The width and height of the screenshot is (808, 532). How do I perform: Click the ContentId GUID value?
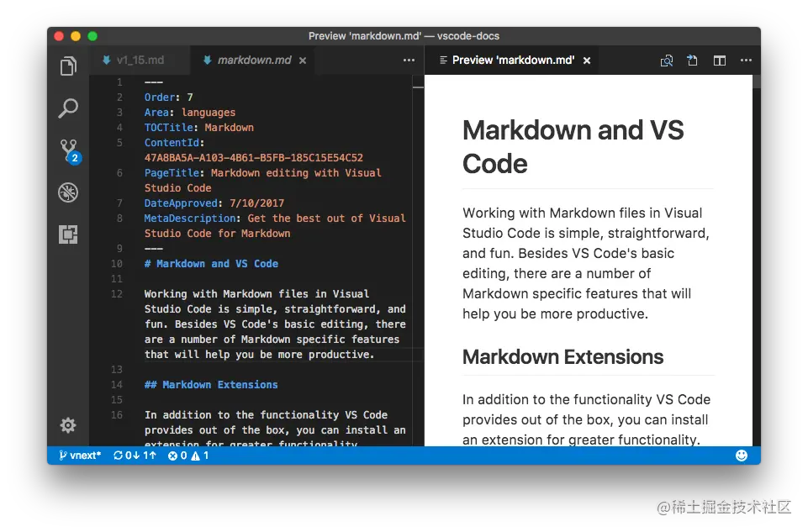[x=254, y=158]
